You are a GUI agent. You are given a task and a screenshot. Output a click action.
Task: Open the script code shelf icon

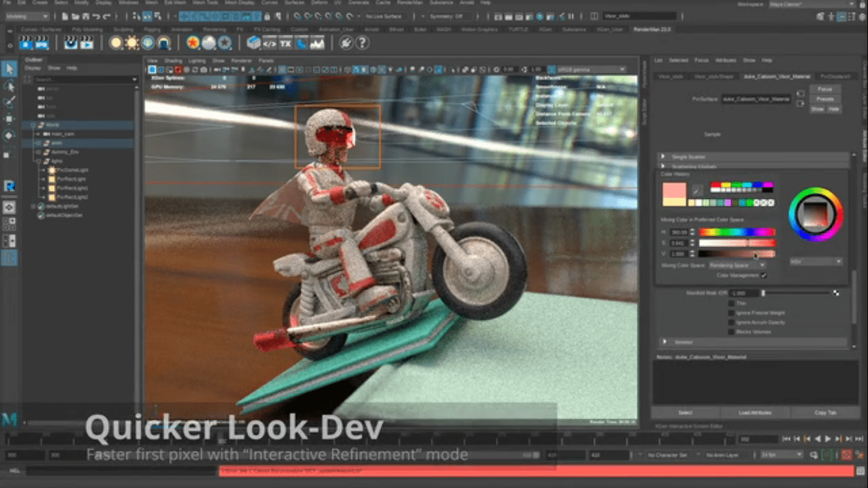tap(269, 43)
